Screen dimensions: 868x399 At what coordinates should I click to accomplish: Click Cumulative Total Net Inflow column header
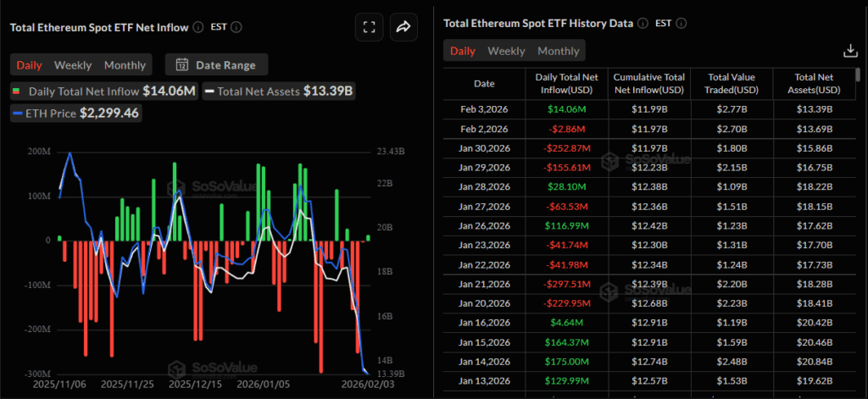[x=648, y=83]
